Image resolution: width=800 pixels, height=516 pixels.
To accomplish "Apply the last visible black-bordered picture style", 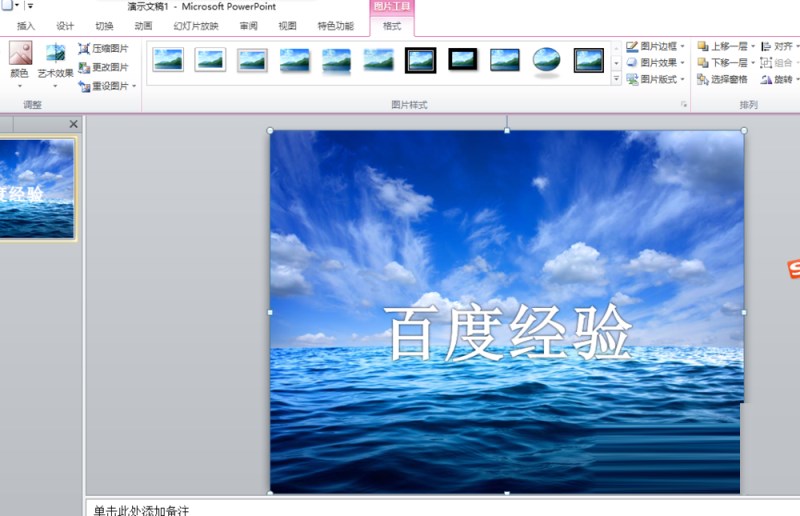I will (x=589, y=60).
